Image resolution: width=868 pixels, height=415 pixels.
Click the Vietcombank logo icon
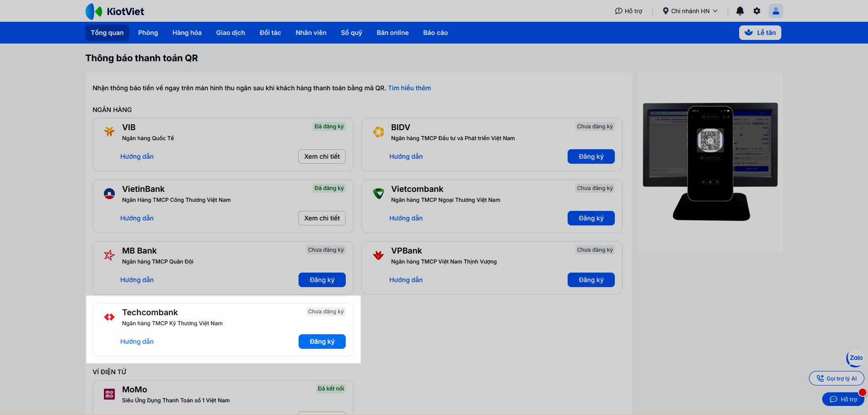pos(378,193)
